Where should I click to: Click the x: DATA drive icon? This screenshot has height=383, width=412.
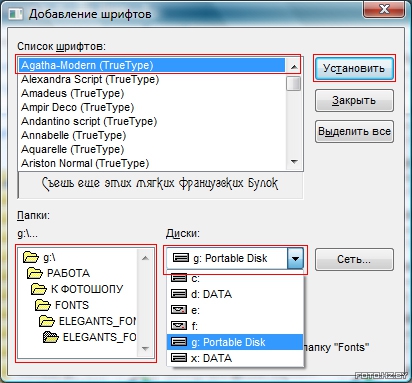(x=179, y=358)
